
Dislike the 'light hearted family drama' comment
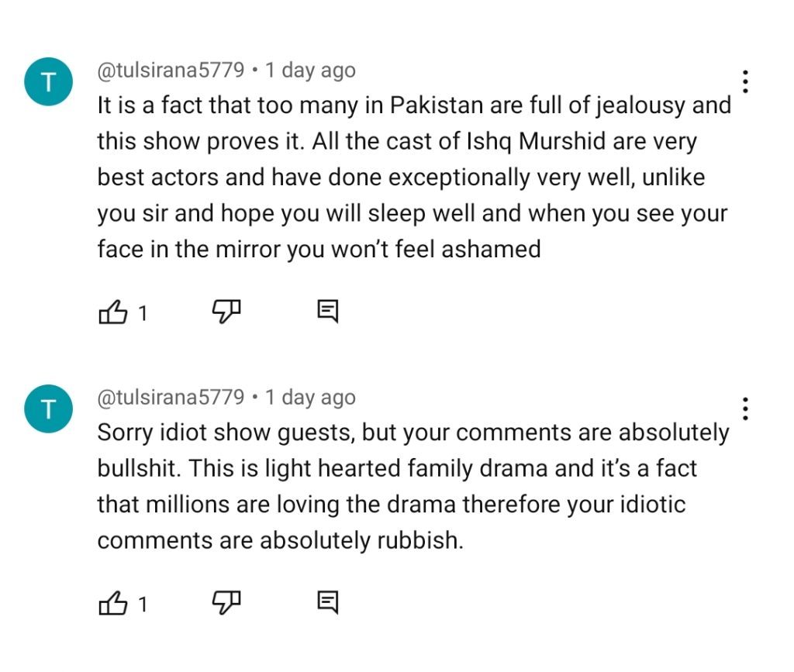point(226,602)
